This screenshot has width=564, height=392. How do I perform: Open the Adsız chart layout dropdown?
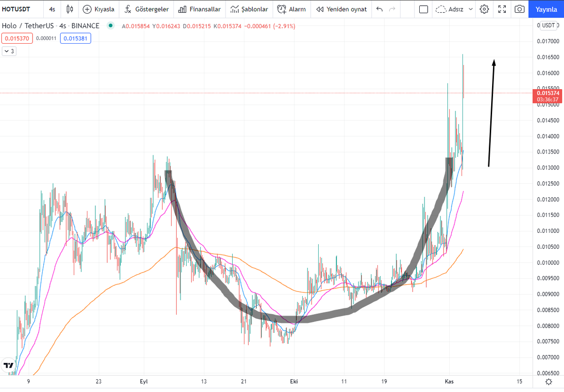454,9
